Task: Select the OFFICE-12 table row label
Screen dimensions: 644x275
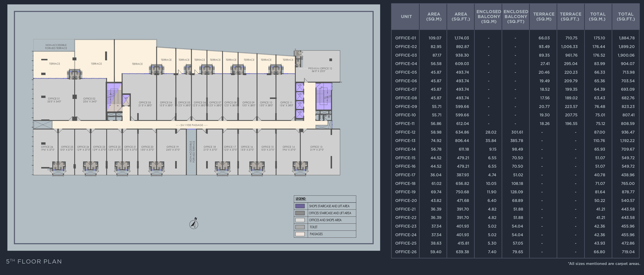Action: pos(405,132)
